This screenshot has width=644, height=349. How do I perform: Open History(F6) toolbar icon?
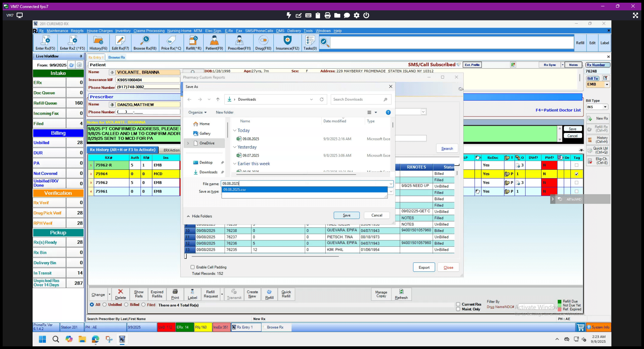98,43
